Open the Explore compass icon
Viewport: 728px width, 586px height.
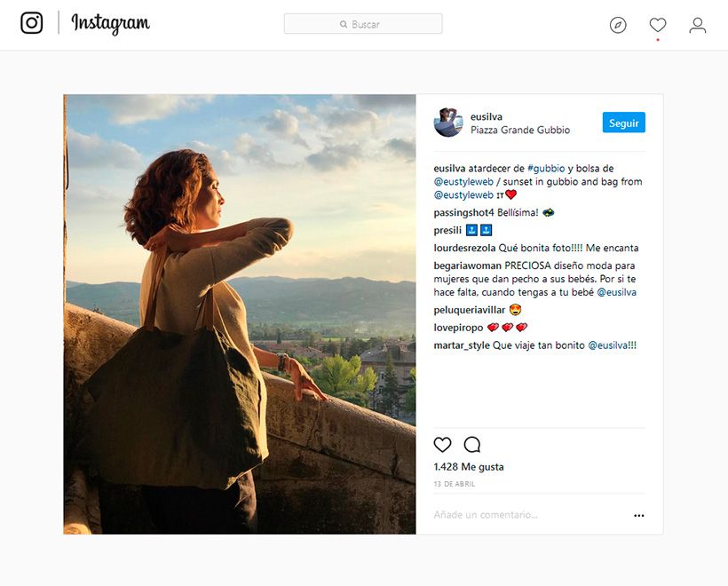coord(618,25)
